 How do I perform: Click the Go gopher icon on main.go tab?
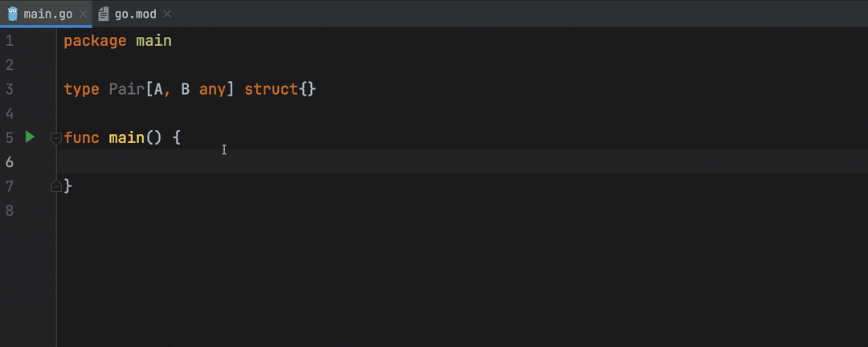pos(13,14)
